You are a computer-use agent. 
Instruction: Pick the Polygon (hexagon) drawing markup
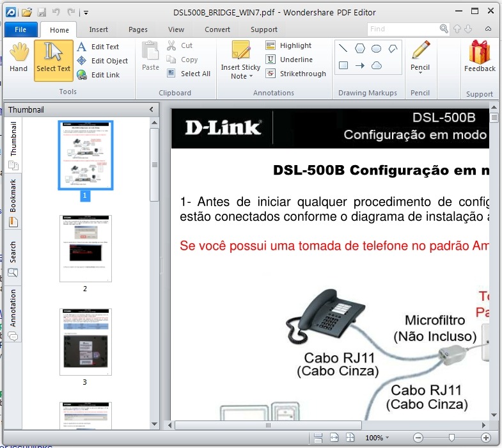[x=360, y=49]
